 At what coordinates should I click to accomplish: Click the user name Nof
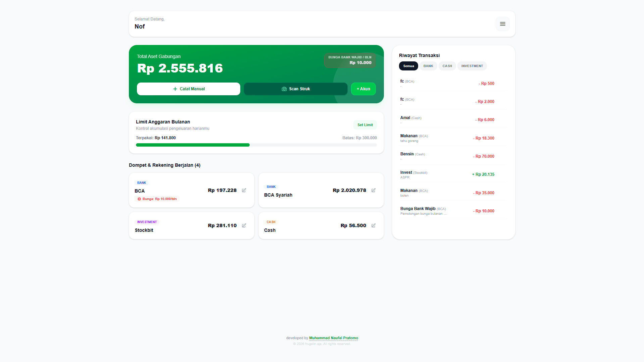click(x=140, y=27)
